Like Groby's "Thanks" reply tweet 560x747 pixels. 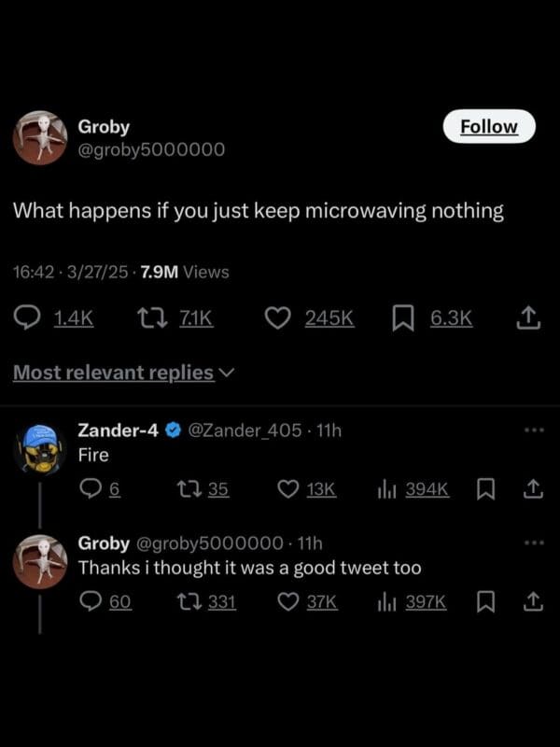(290, 602)
